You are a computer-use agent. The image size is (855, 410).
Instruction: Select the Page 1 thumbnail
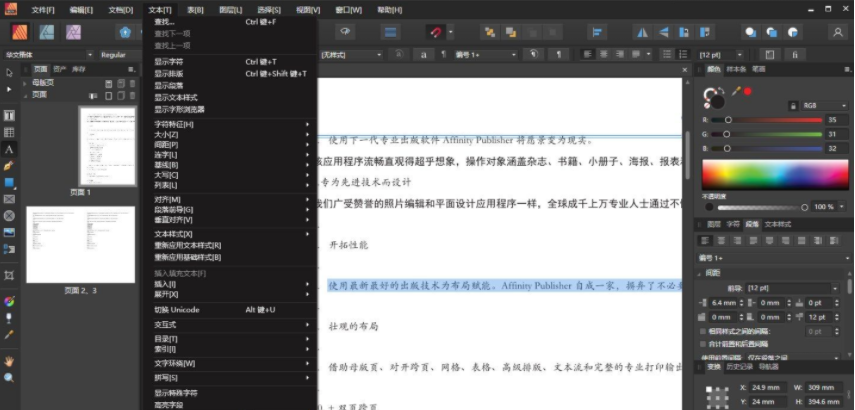pyautogui.click(x=106, y=146)
